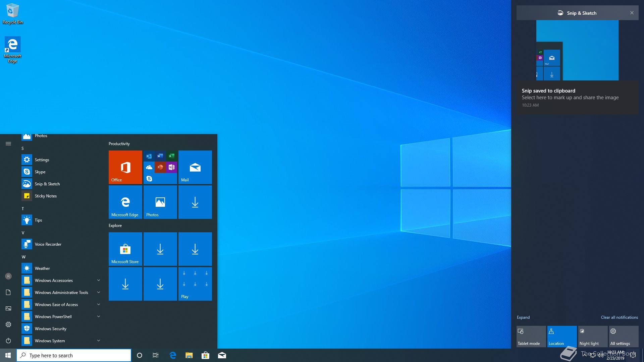Click Expand link in Action Center

point(523,317)
